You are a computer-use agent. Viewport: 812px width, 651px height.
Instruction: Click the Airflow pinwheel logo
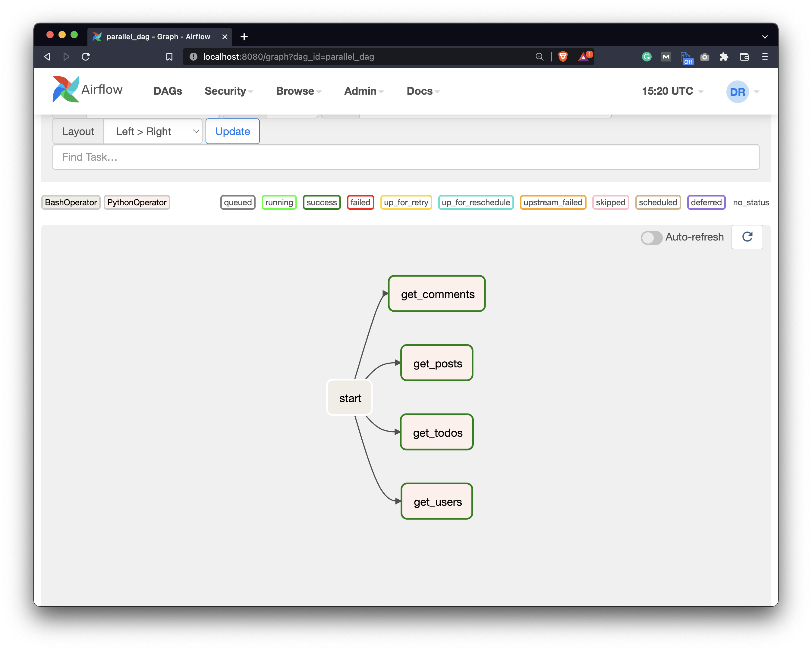click(x=66, y=89)
